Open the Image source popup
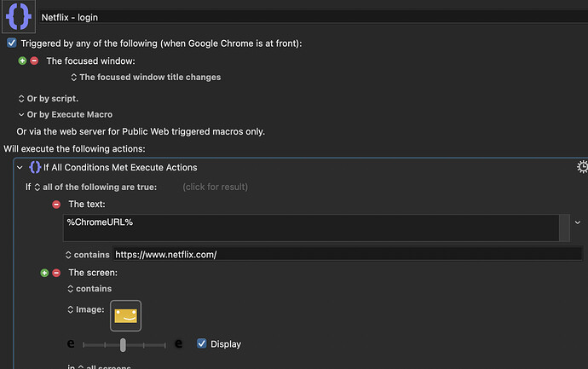 pyautogui.click(x=86, y=309)
